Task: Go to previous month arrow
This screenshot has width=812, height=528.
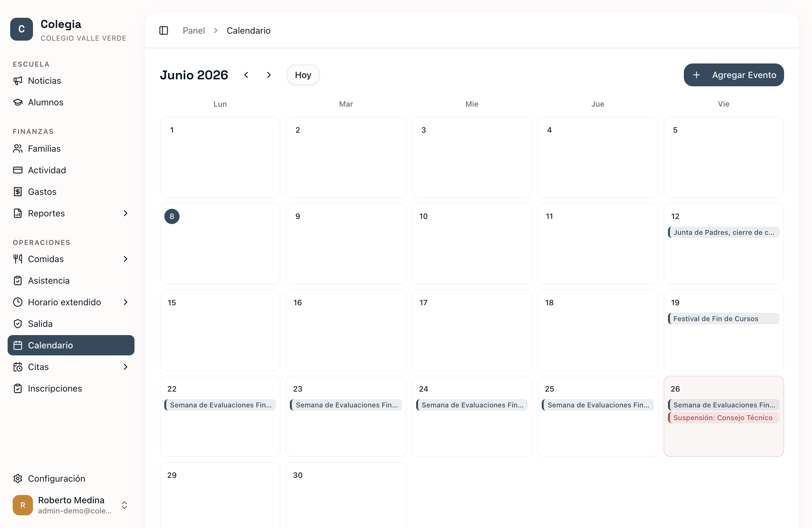Action: (x=246, y=75)
